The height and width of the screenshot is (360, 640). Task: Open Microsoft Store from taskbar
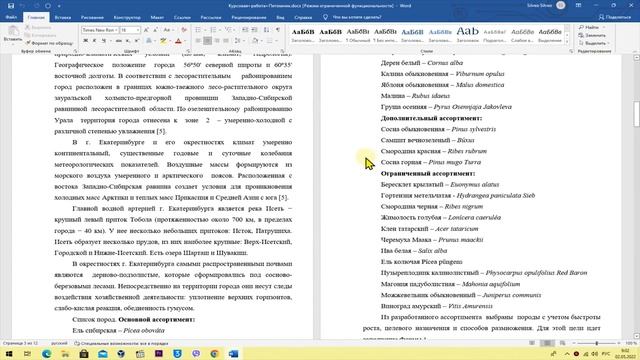(x=84, y=353)
